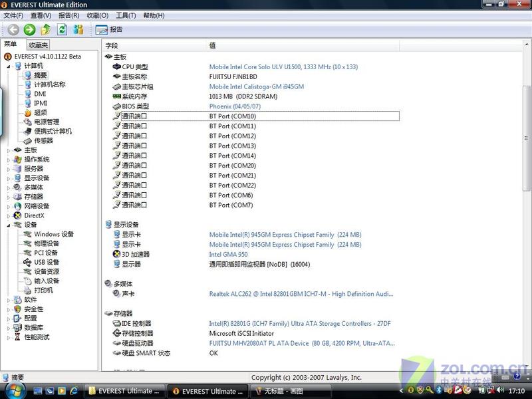Click the 输入设备 mouse icon
532x399 pixels.
pos(28,281)
